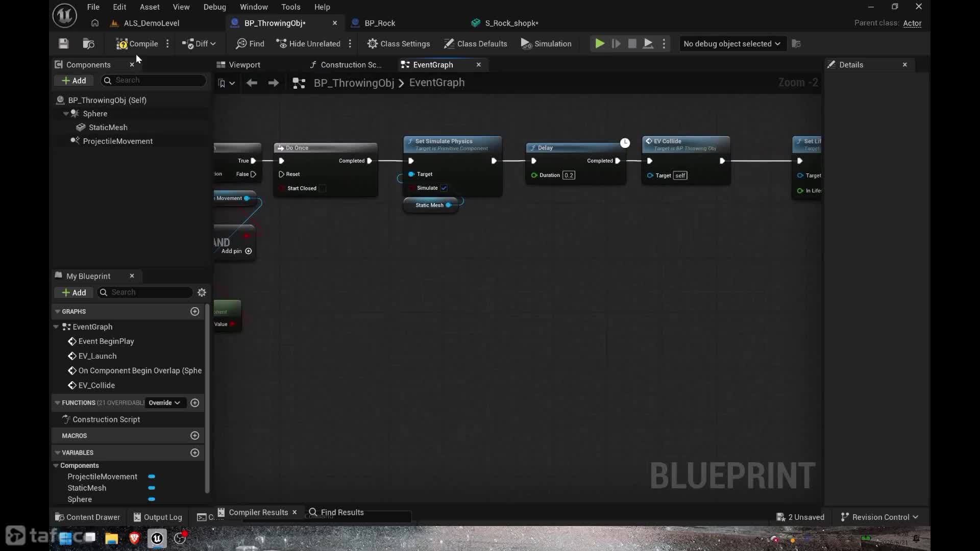Collapse the GRAPHS section
The height and width of the screenshot is (551, 980).
58,311
